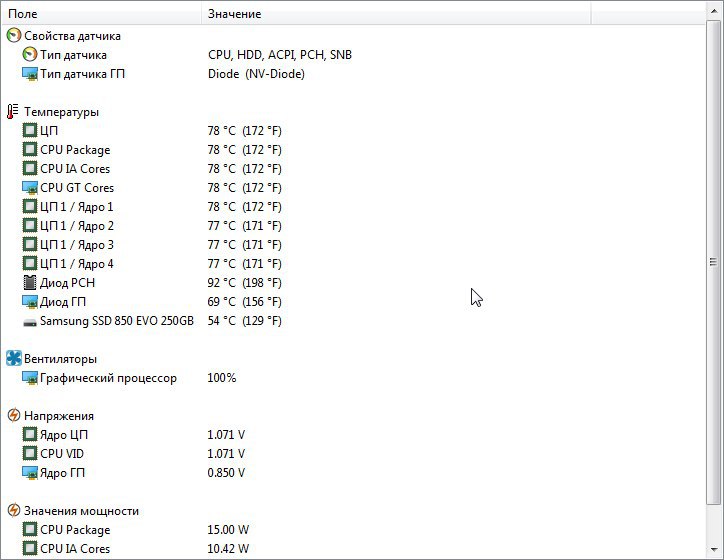This screenshot has width=724, height=560.
Task: Select the Вентиляторы group row
Action: tap(60, 359)
